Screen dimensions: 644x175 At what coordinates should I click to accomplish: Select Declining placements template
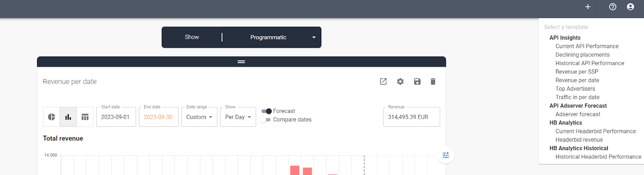[x=582, y=55]
